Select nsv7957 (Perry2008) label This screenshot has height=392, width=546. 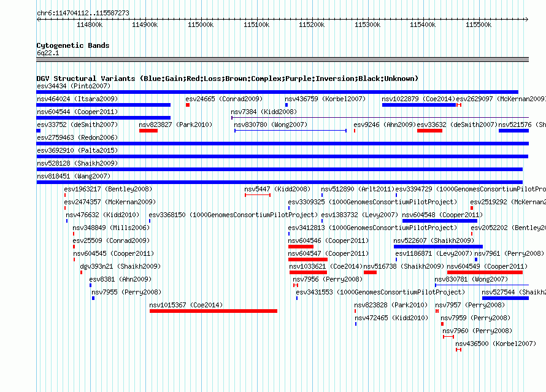pyautogui.click(x=470, y=305)
